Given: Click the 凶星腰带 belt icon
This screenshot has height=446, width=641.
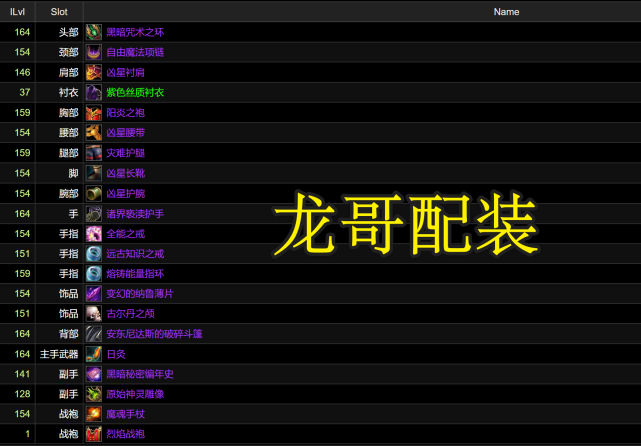Looking at the screenshot, I should 93,132.
